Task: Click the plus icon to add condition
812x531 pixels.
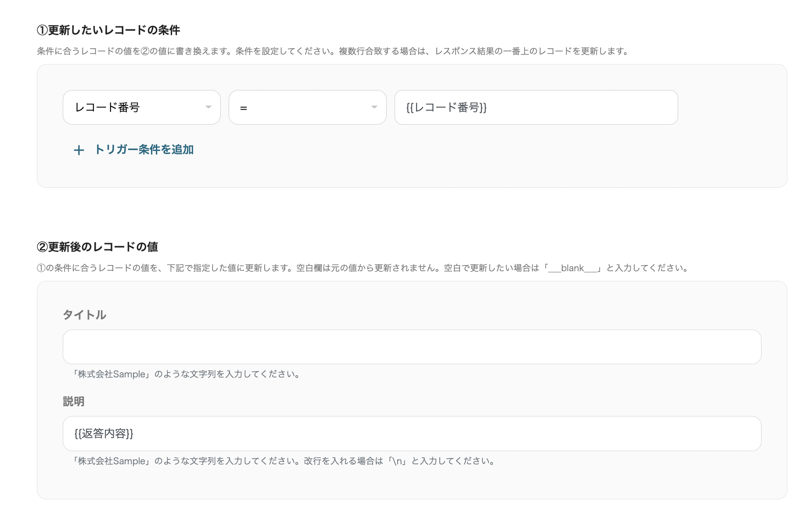Action: (x=79, y=151)
